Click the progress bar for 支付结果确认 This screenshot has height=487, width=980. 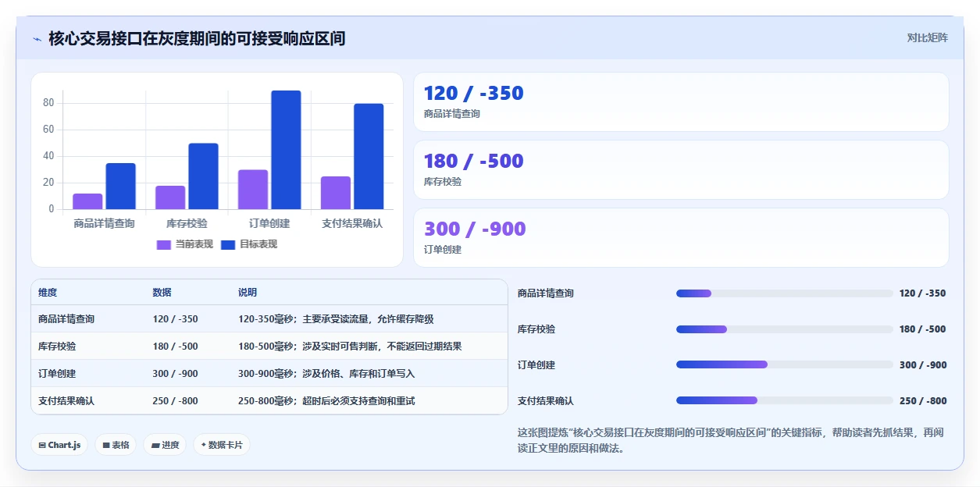[785, 400]
